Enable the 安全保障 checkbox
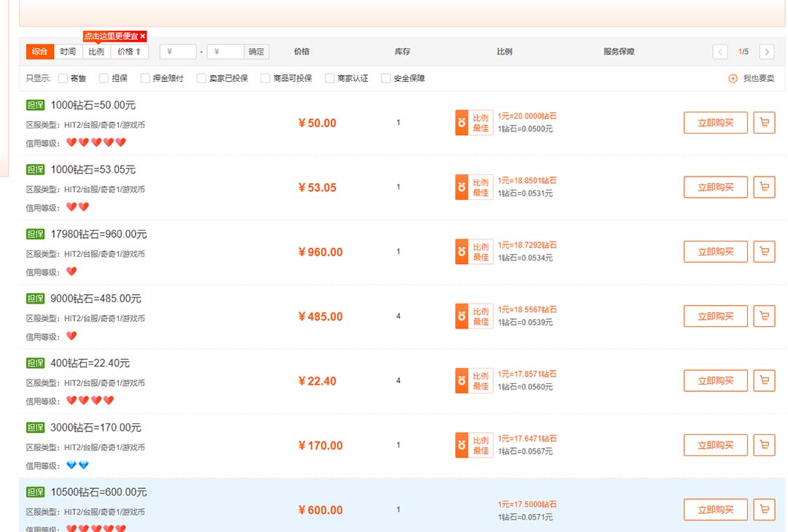This screenshot has height=532, width=788. pyautogui.click(x=385, y=77)
